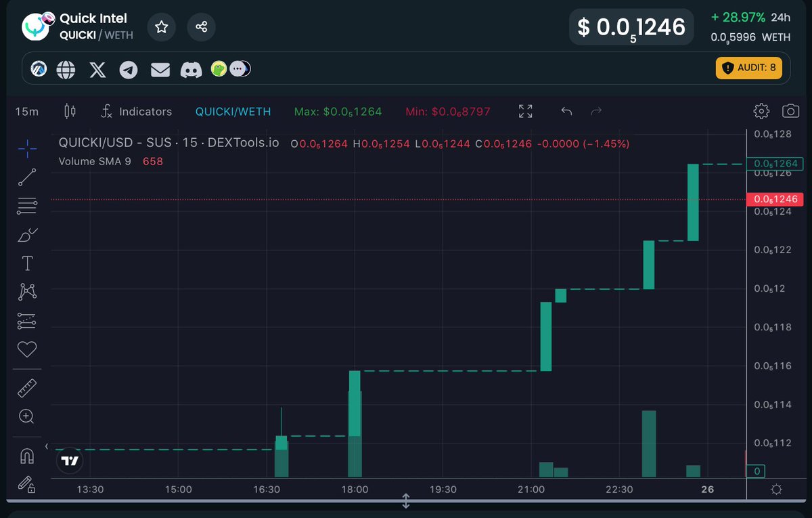This screenshot has width=812, height=518.
Task: Click the 0.0₉5996 WETH price
Action: [x=750, y=38]
